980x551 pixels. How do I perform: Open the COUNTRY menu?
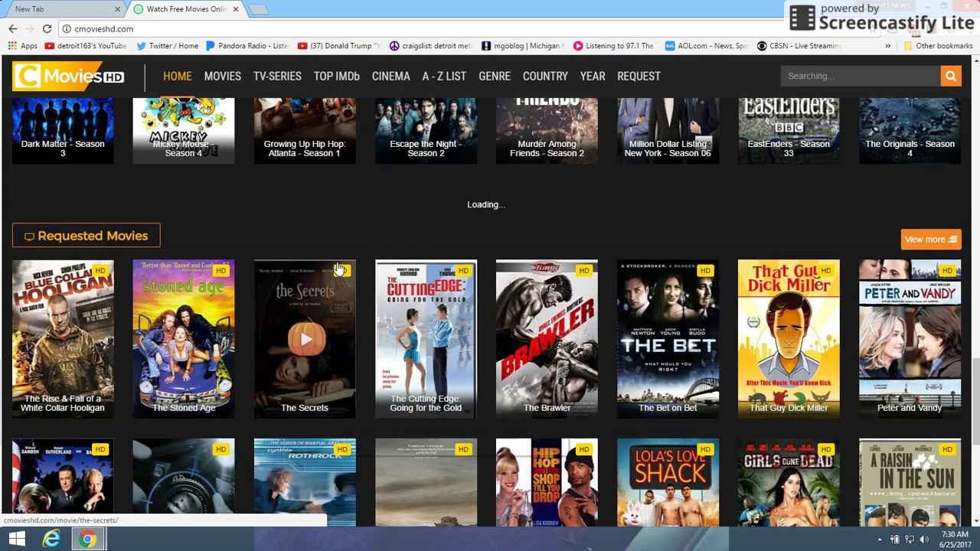pos(545,76)
